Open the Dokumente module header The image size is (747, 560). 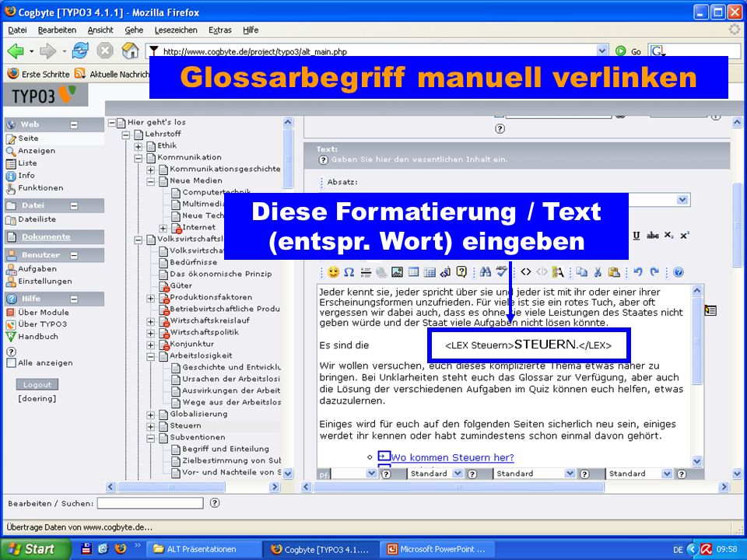(46, 236)
